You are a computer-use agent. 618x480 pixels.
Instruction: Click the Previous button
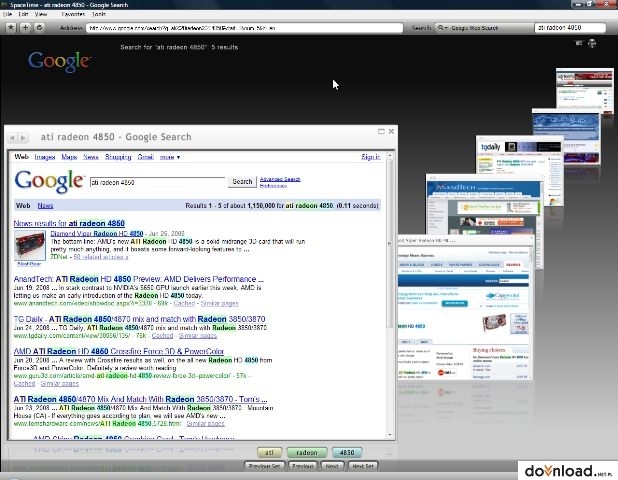pyautogui.click(x=303, y=466)
